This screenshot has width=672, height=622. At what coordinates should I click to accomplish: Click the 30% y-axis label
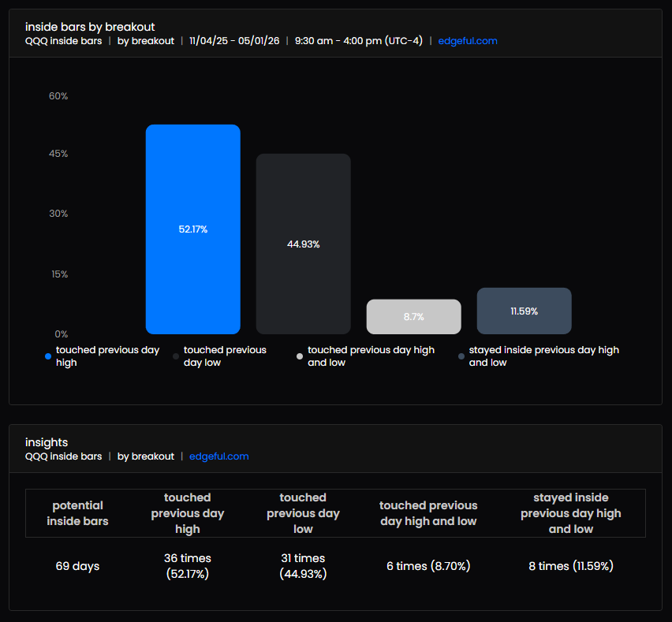click(58, 214)
